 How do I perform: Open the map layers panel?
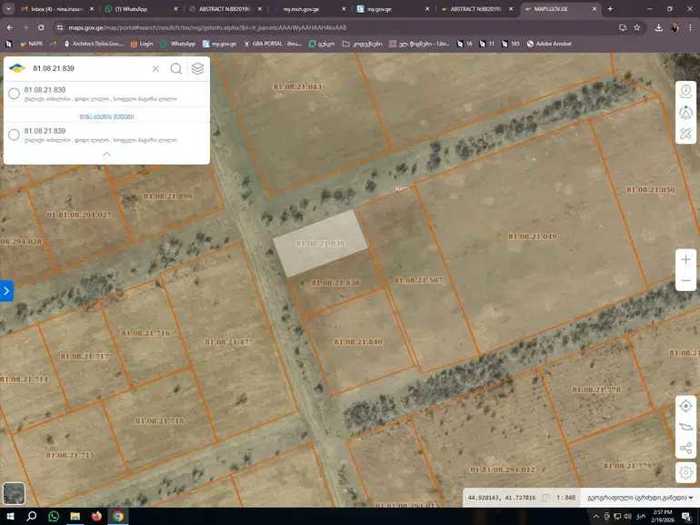tap(198, 69)
